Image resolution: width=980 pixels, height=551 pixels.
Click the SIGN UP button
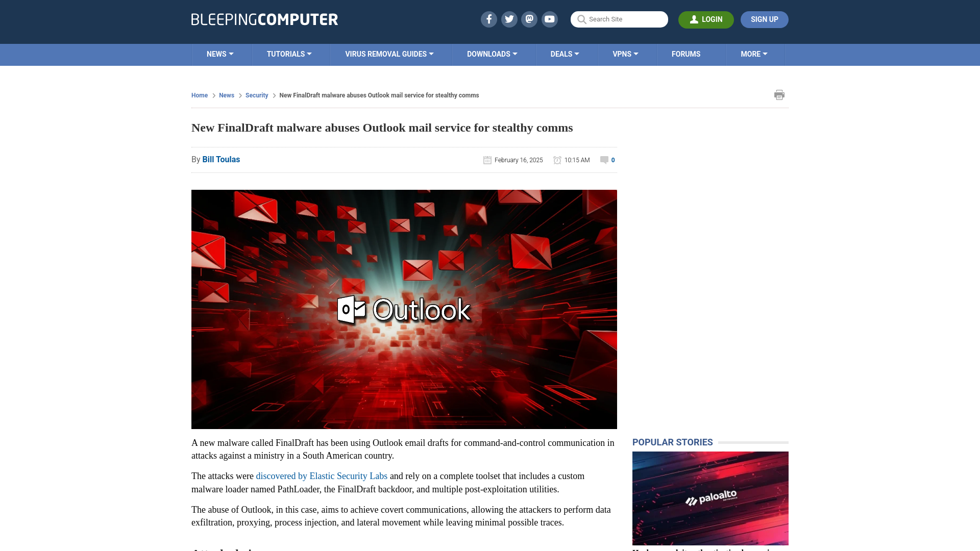(x=764, y=19)
